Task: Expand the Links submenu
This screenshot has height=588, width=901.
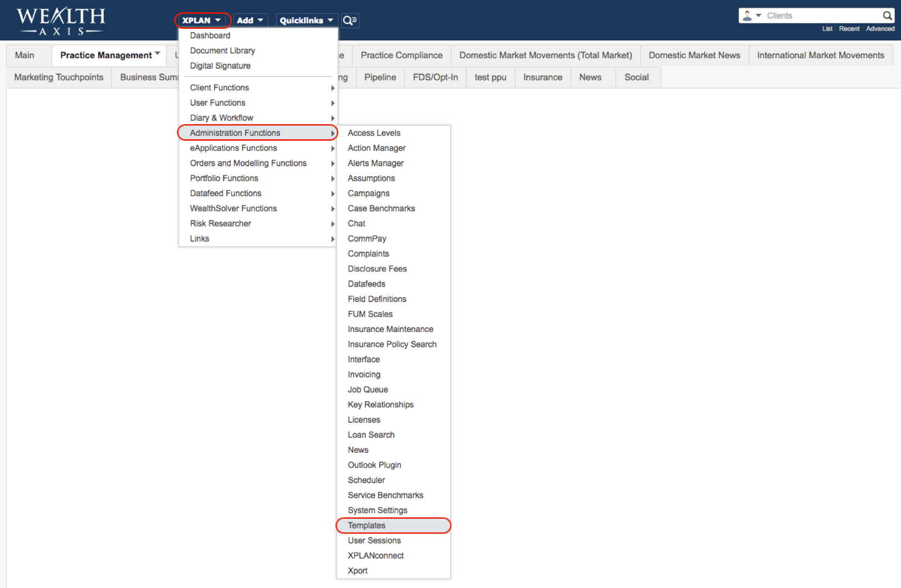Action: (x=258, y=238)
